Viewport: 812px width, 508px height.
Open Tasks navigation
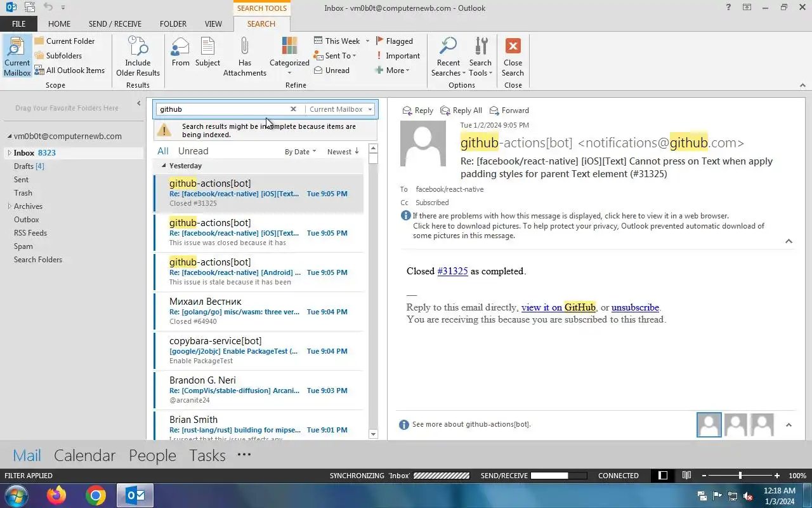(x=207, y=455)
